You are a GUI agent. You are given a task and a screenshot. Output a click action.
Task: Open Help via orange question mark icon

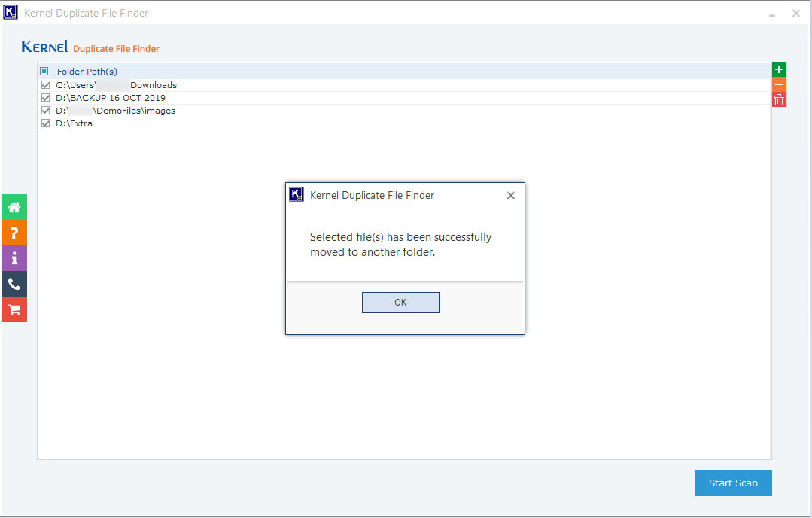coord(14,233)
